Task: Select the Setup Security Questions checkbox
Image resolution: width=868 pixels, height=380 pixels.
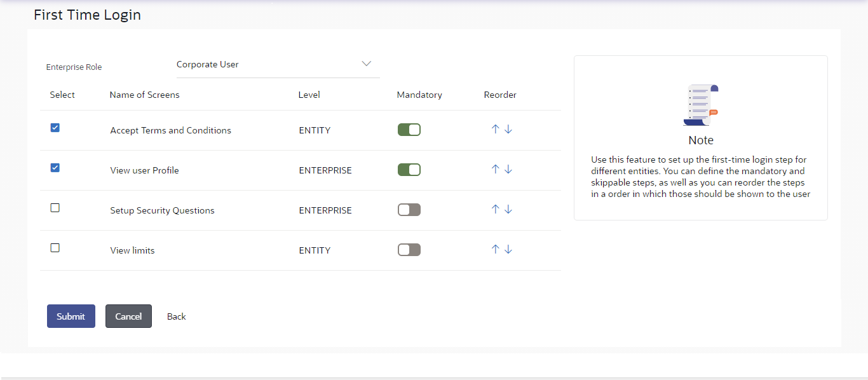Action: pos(55,208)
